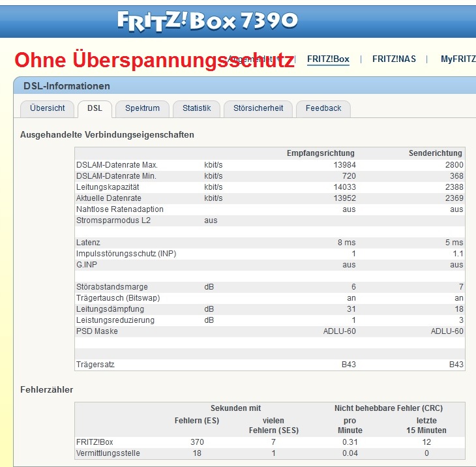The image size is (476, 467).
Task: Click the Empfangsrichtung column header
Action: 321,153
